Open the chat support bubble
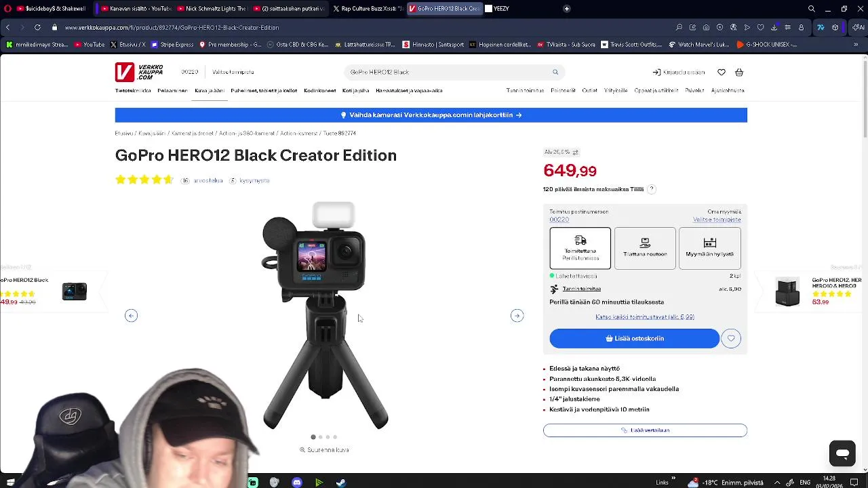The height and width of the screenshot is (488, 868). (842, 453)
